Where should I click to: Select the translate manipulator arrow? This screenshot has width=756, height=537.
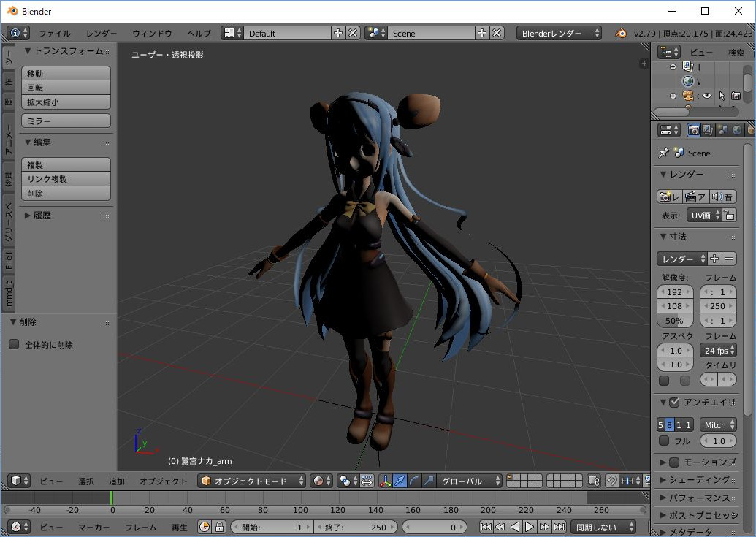tap(400, 481)
